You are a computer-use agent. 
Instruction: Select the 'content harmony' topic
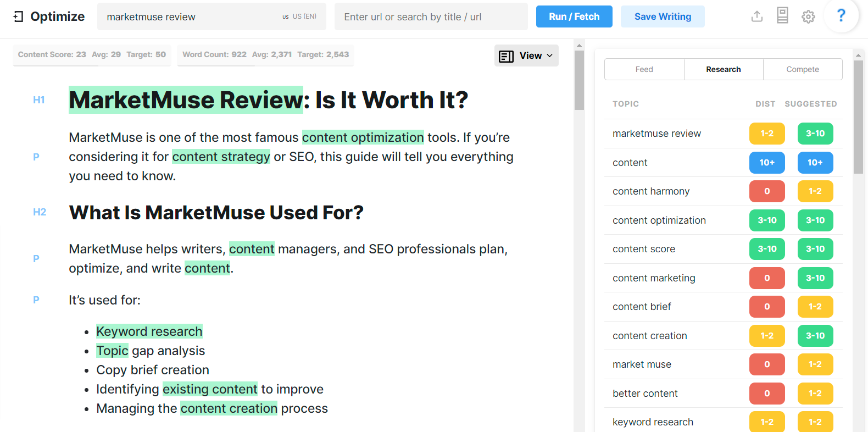[x=724, y=191]
